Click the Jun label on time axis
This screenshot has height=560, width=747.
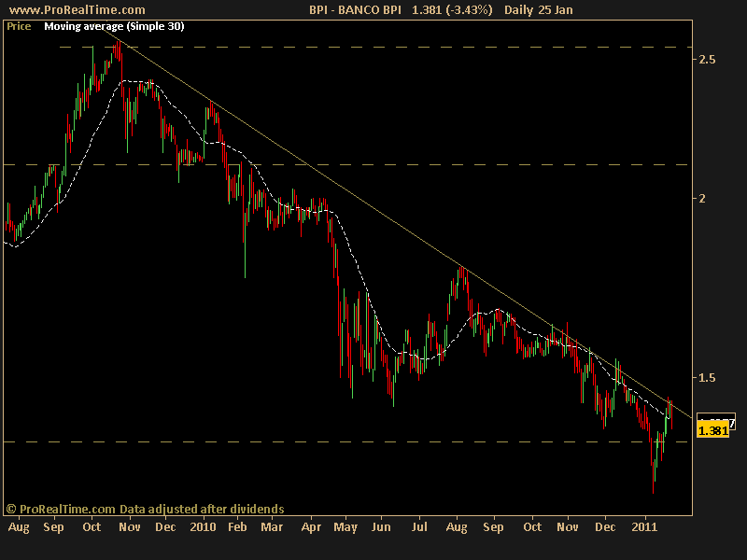click(x=381, y=527)
